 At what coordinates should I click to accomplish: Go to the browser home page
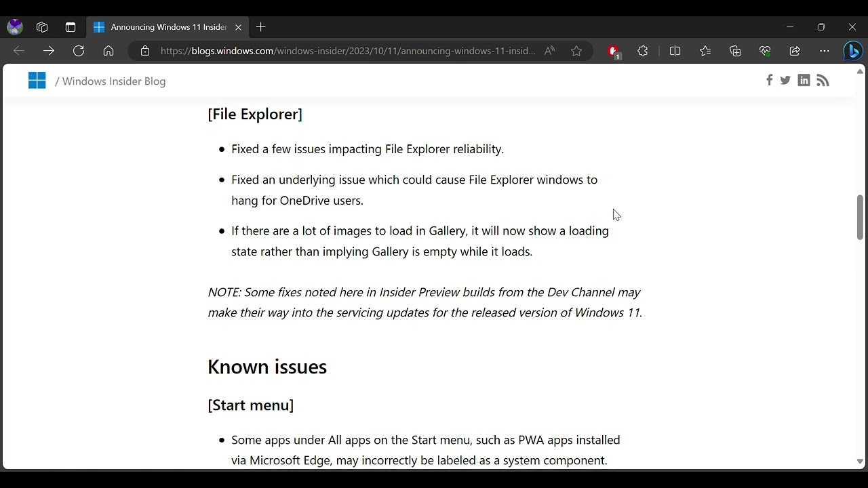coord(108,51)
